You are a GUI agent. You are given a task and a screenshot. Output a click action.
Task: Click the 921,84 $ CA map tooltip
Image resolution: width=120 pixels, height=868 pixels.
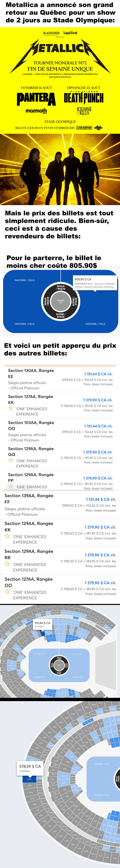click(x=43, y=624)
